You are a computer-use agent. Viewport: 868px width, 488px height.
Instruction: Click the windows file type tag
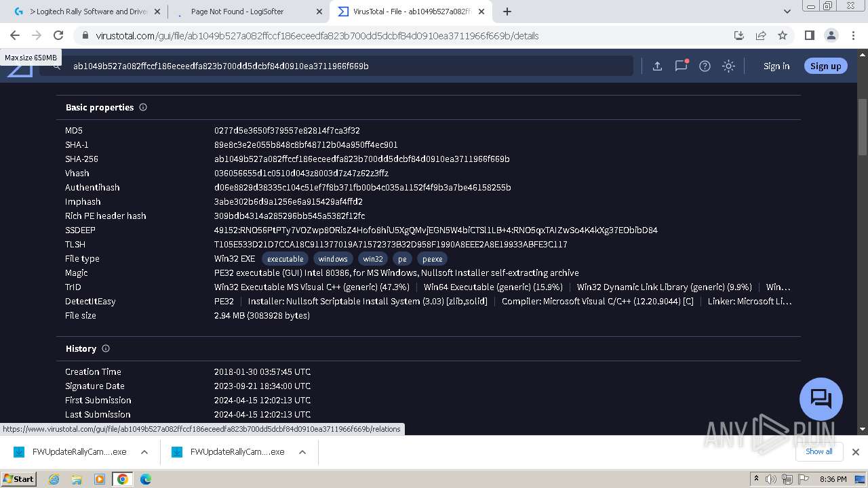333,259
